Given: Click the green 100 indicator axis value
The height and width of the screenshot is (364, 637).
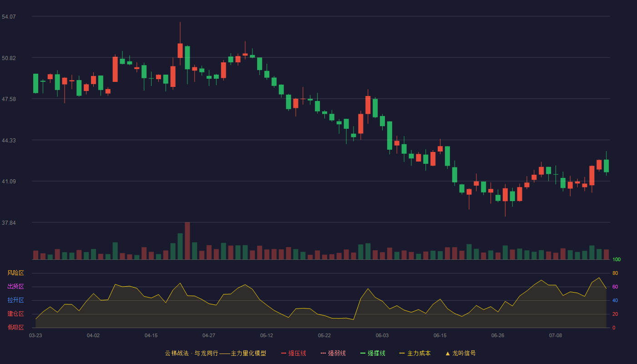Looking at the screenshot, I should 617,259.
